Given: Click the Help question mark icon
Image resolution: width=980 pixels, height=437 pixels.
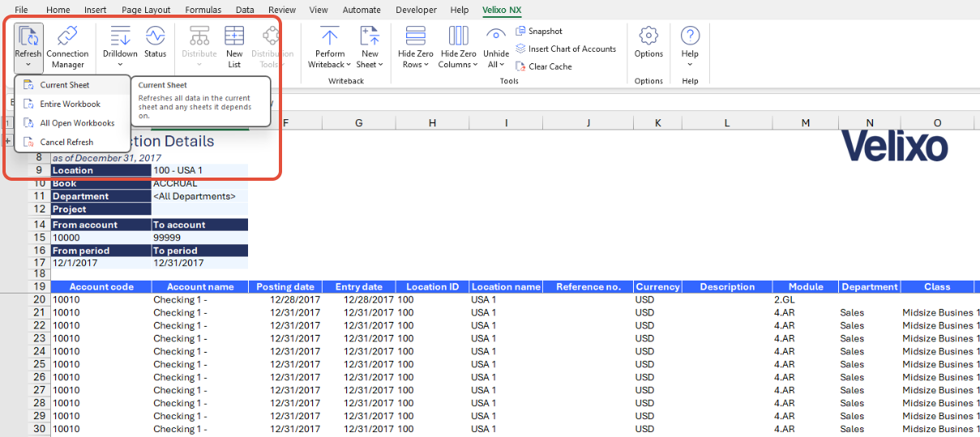Looking at the screenshot, I should point(690,36).
